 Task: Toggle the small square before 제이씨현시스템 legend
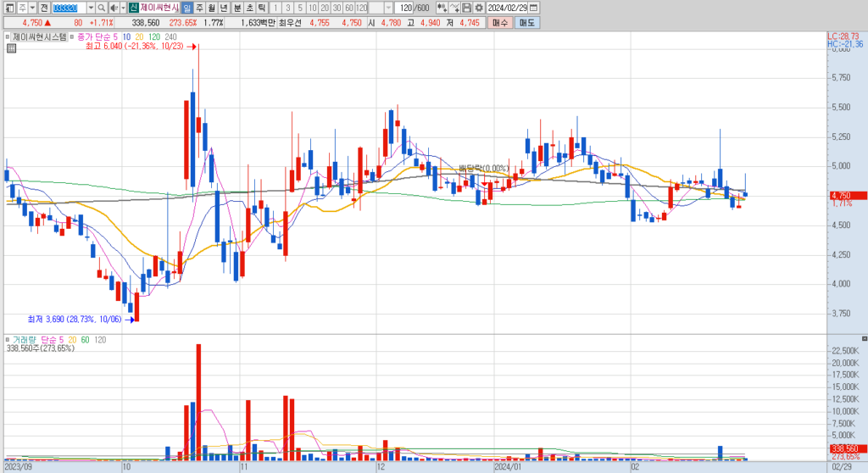tap(7, 37)
